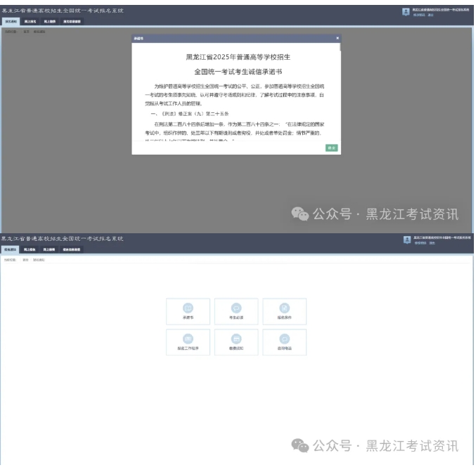Open the 报名条件 document tile
Image resolution: width=476 pixels, height=470 pixels.
pyautogui.click(x=285, y=311)
